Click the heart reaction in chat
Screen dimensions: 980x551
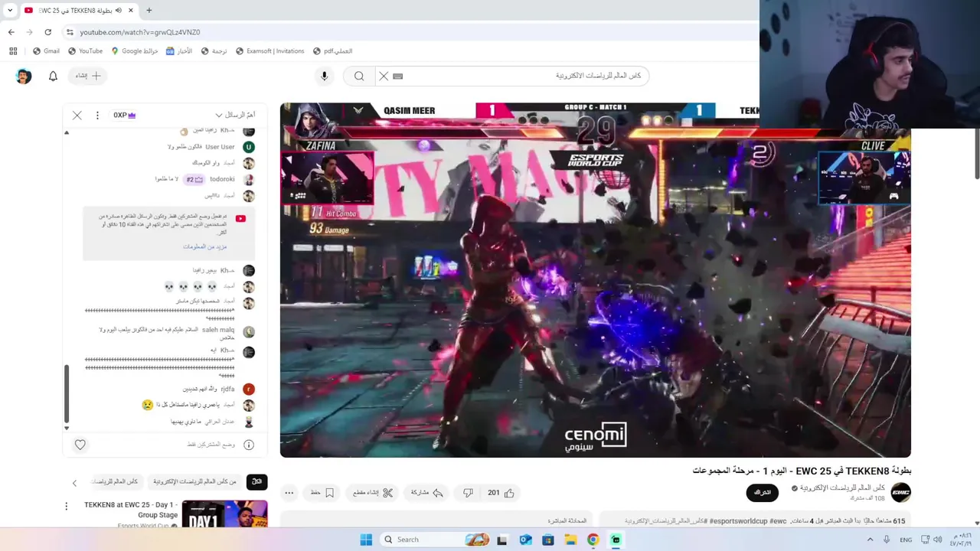click(80, 445)
